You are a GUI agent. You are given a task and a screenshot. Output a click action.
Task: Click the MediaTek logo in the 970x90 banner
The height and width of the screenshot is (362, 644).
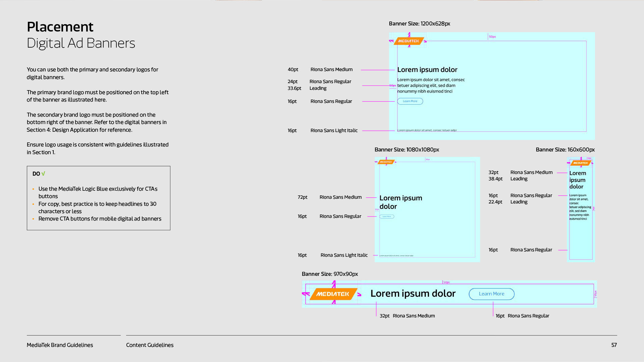tap(333, 294)
